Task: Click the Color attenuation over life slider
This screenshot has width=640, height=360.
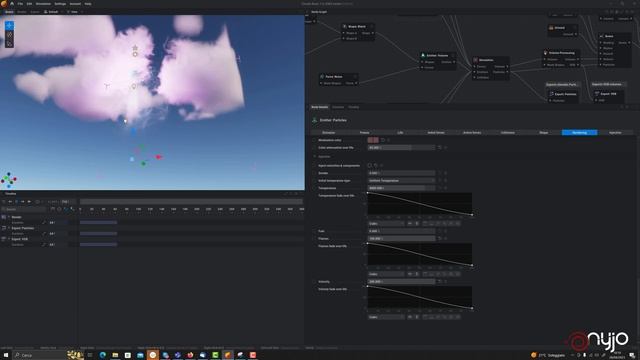Action: point(401,147)
